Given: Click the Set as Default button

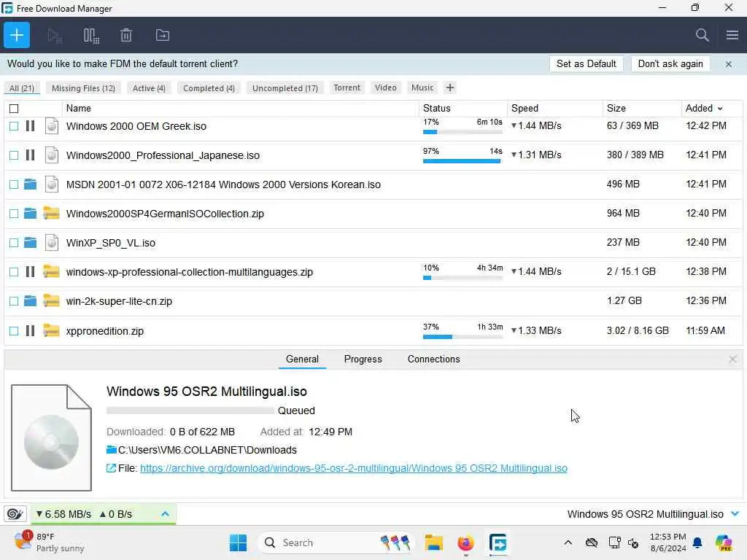Looking at the screenshot, I should (x=586, y=64).
